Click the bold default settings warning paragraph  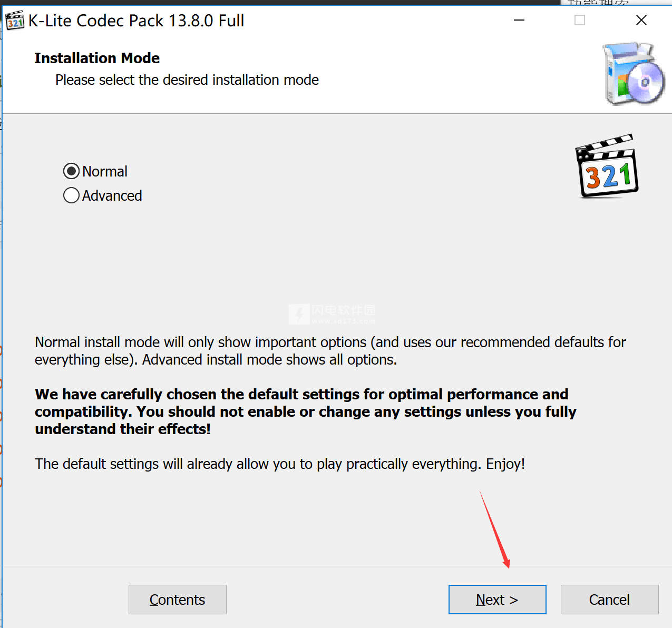click(306, 411)
